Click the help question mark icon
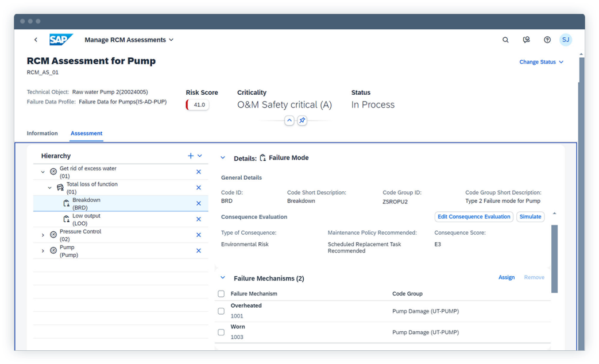Screen dimensions: 599x364 click(547, 40)
